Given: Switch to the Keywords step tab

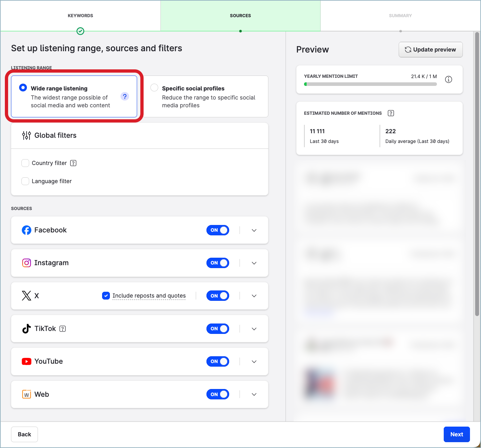Looking at the screenshot, I should (80, 16).
